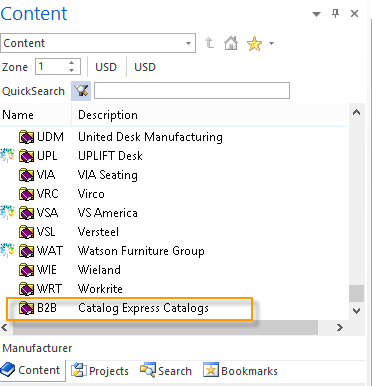
Task: Select the VIA catalog folder icon
Action: (26, 175)
